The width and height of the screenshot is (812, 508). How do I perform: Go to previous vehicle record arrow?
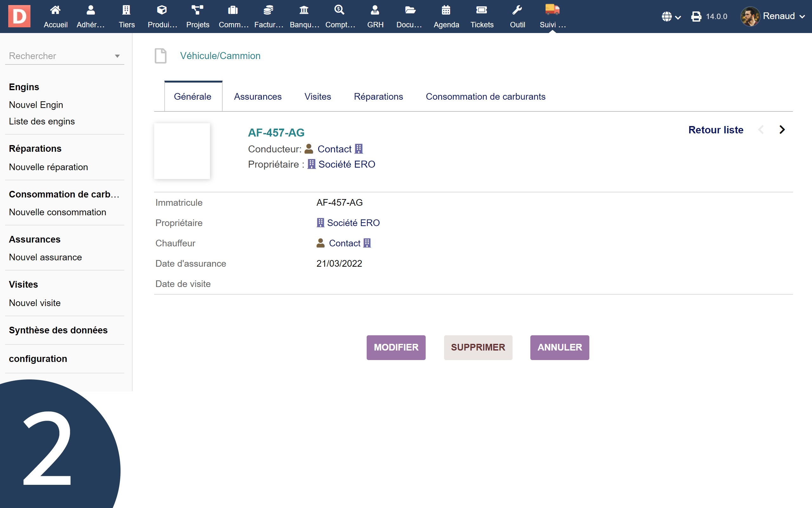pyautogui.click(x=761, y=130)
